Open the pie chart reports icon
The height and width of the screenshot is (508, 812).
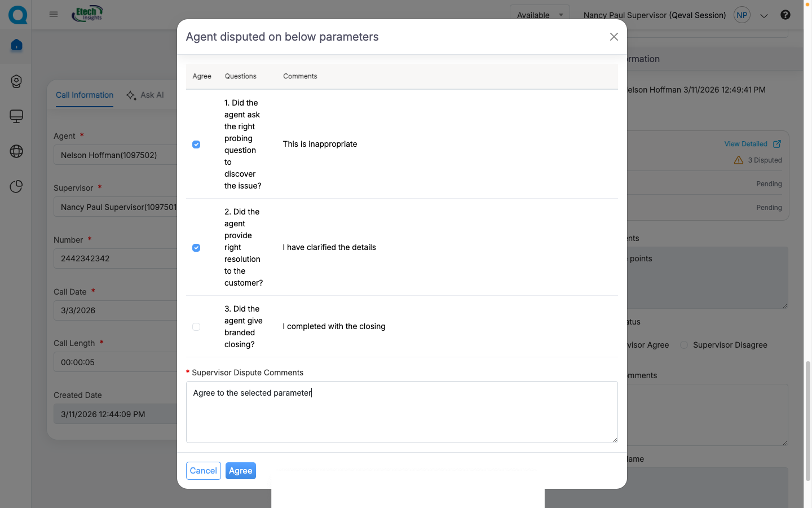[x=16, y=186]
